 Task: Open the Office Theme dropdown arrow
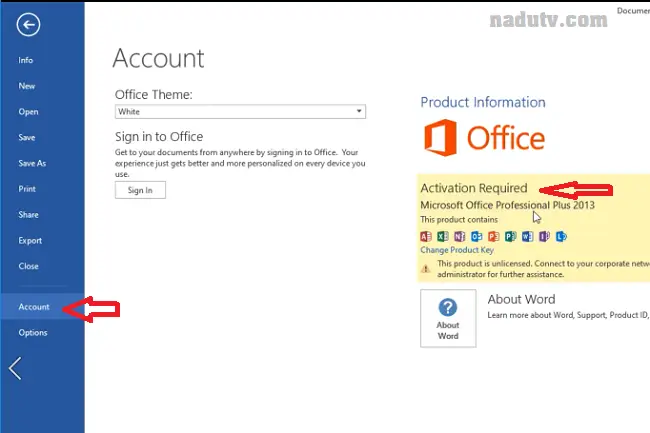tap(359, 111)
